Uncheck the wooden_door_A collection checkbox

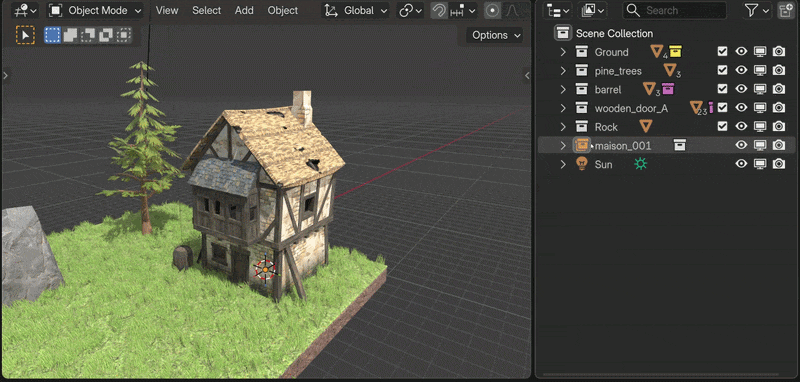pos(722,108)
